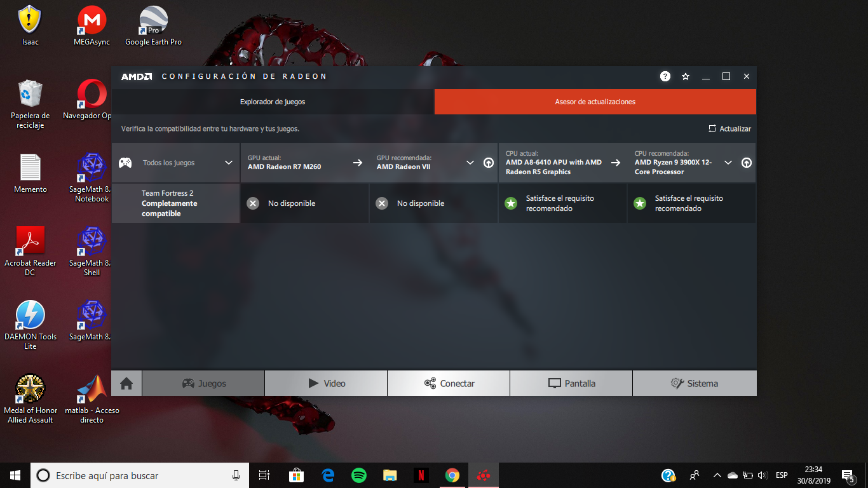Open Microsoft Store from the taskbar
The image size is (868, 488).
(x=296, y=475)
